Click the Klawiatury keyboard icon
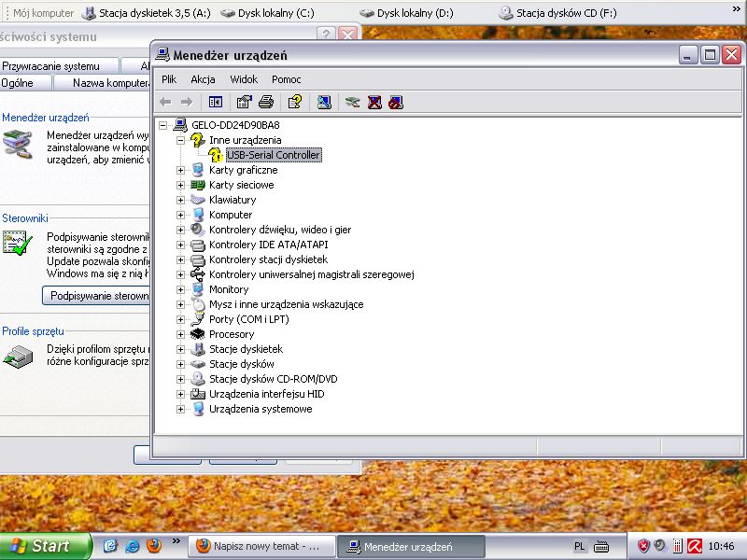Viewport: 747px width, 560px height. 198,200
